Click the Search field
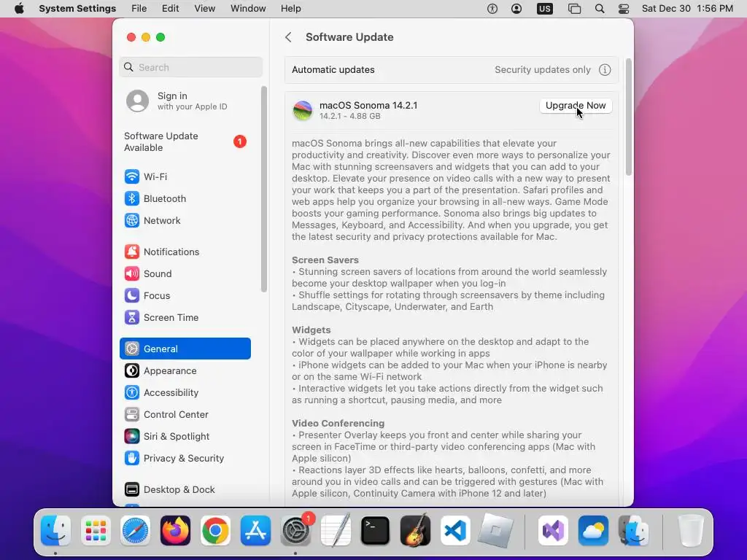 190,67
